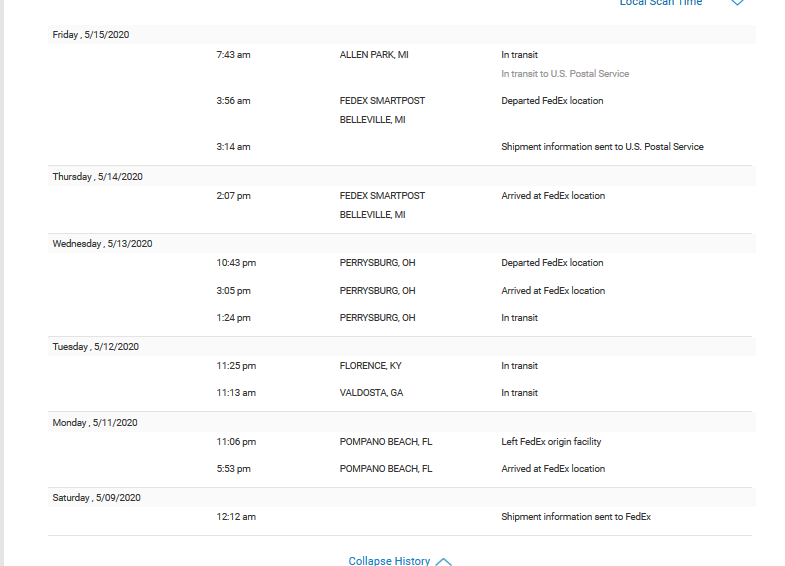The width and height of the screenshot is (785, 566).
Task: Select the Thursday, 5/14/2020 date header
Action: click(x=98, y=177)
